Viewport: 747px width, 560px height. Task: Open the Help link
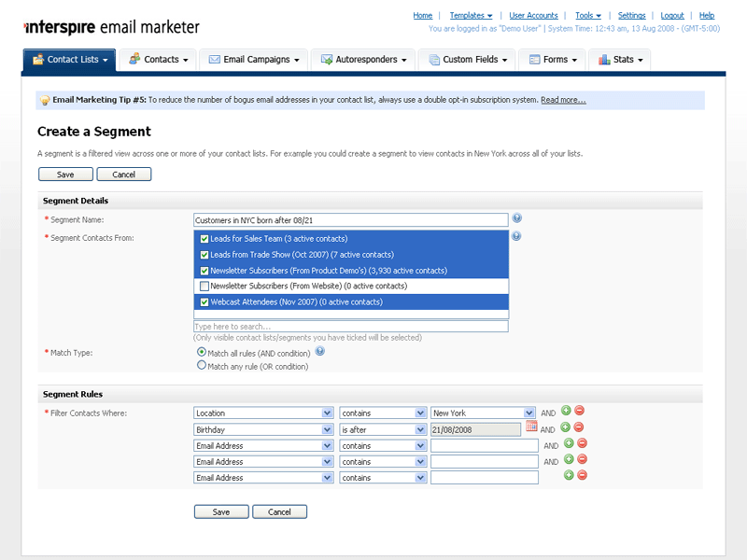(x=707, y=16)
